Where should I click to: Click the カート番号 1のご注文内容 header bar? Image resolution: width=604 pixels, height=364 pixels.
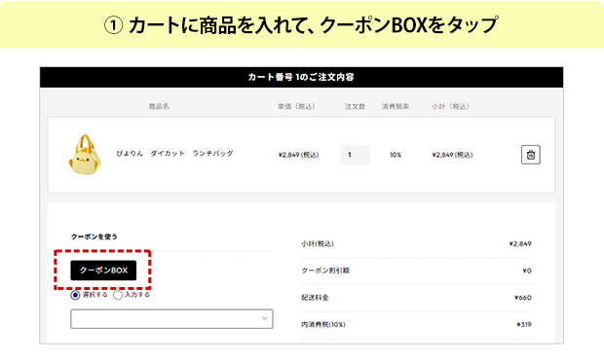[x=301, y=77]
